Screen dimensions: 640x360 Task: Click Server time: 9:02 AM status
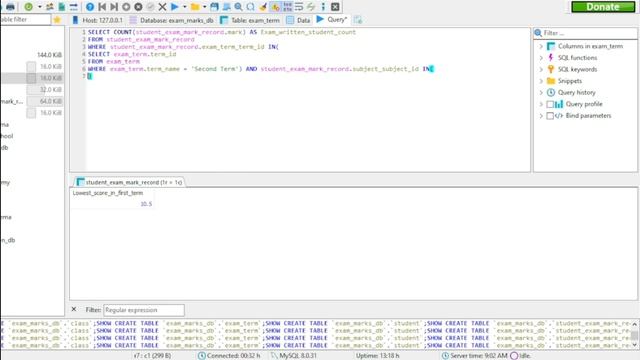[475, 356]
